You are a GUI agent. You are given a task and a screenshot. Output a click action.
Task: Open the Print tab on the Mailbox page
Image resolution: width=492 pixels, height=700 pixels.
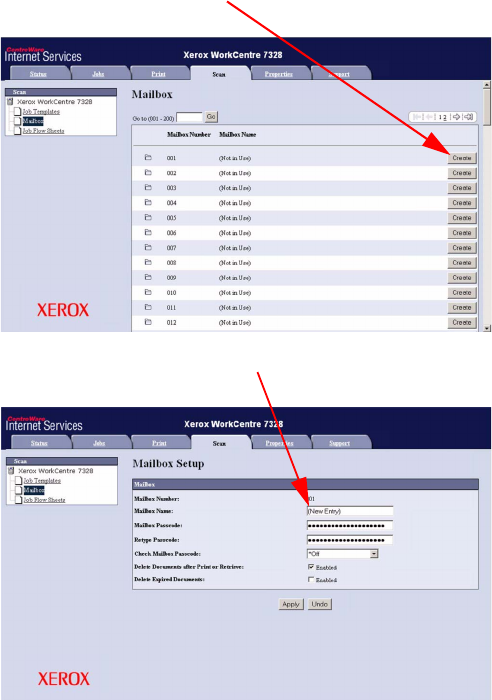coord(158,74)
